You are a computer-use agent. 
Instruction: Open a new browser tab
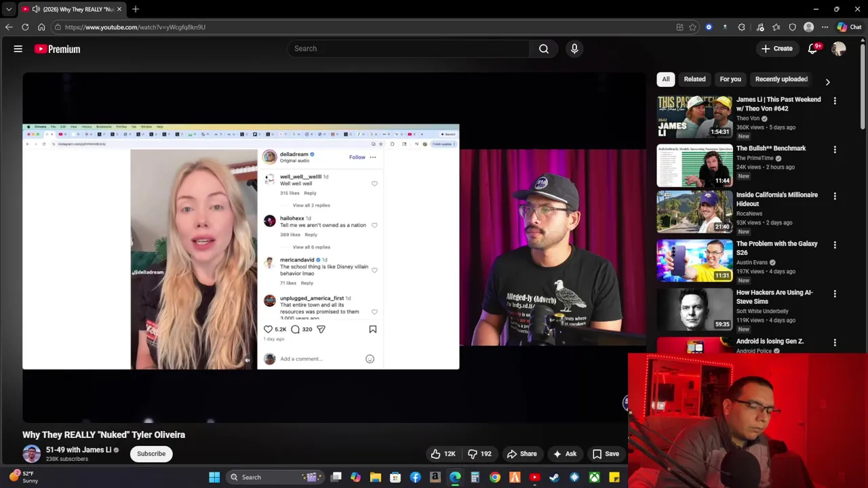(136, 9)
